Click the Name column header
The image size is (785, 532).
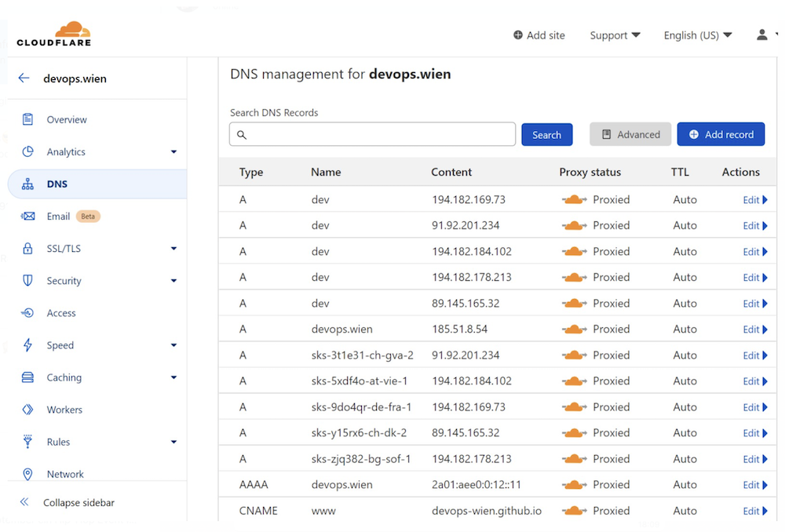326,172
